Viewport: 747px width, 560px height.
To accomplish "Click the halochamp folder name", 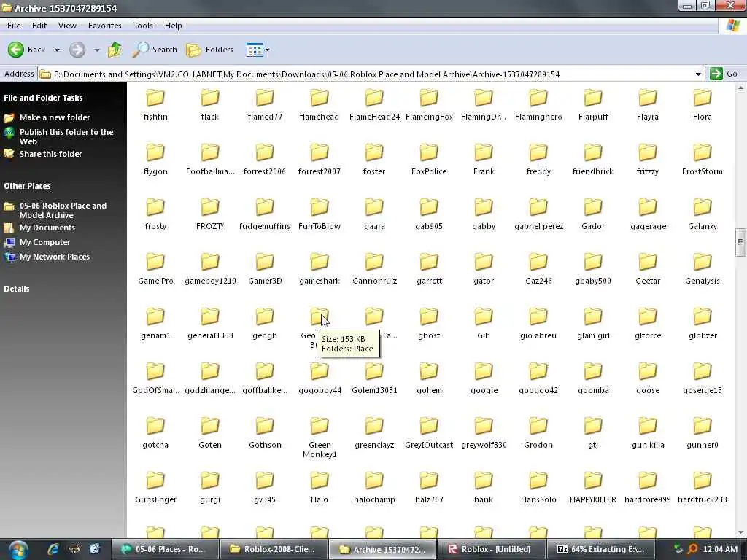I will tap(374, 499).
